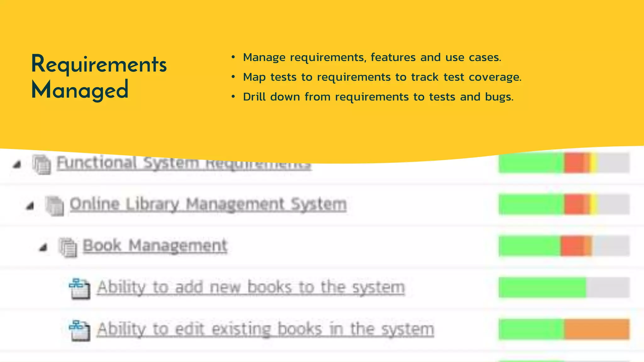The height and width of the screenshot is (362, 644).
Task: Click the Online Library Management System coverage bar
Action: [x=564, y=205]
